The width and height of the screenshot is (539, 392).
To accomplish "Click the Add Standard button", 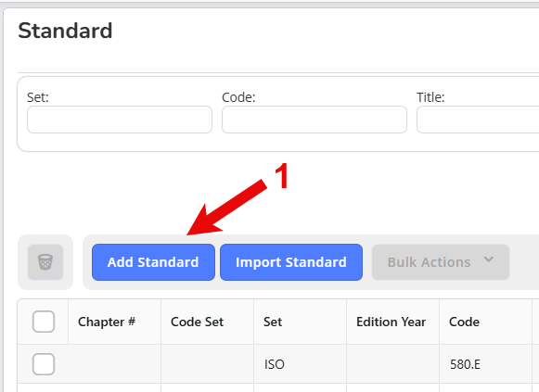I will [x=153, y=262].
